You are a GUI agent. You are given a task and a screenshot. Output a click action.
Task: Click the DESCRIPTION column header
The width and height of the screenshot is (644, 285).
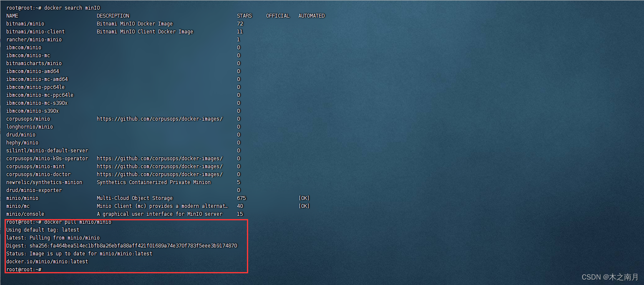[x=113, y=16]
